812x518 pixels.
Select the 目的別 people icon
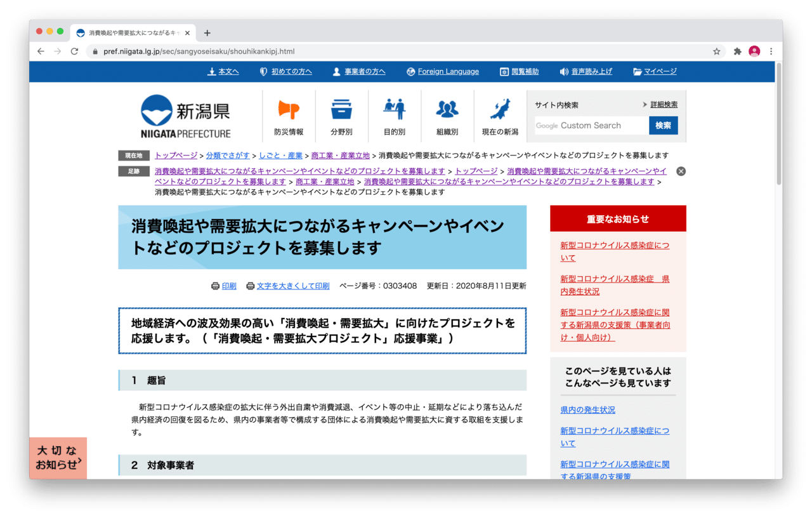click(x=394, y=109)
